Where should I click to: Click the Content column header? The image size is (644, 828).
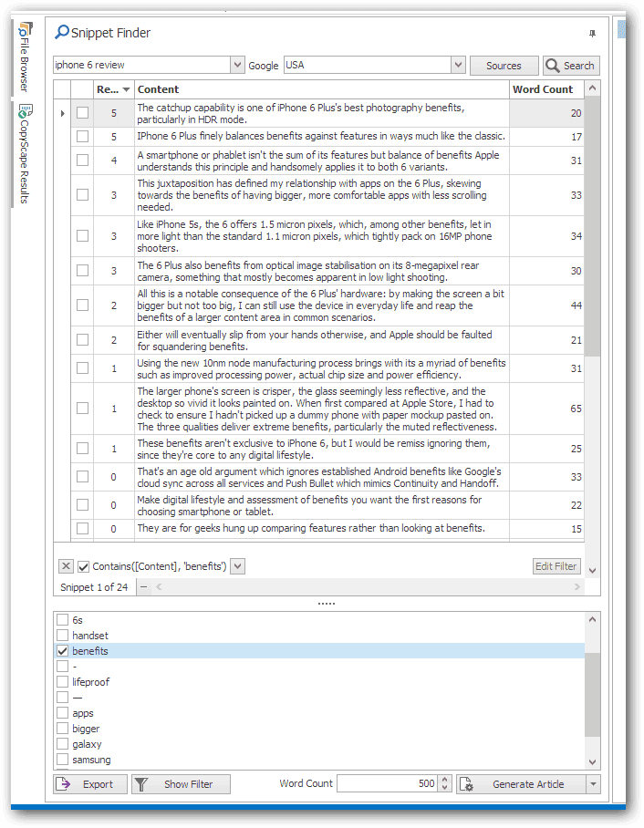[322, 89]
